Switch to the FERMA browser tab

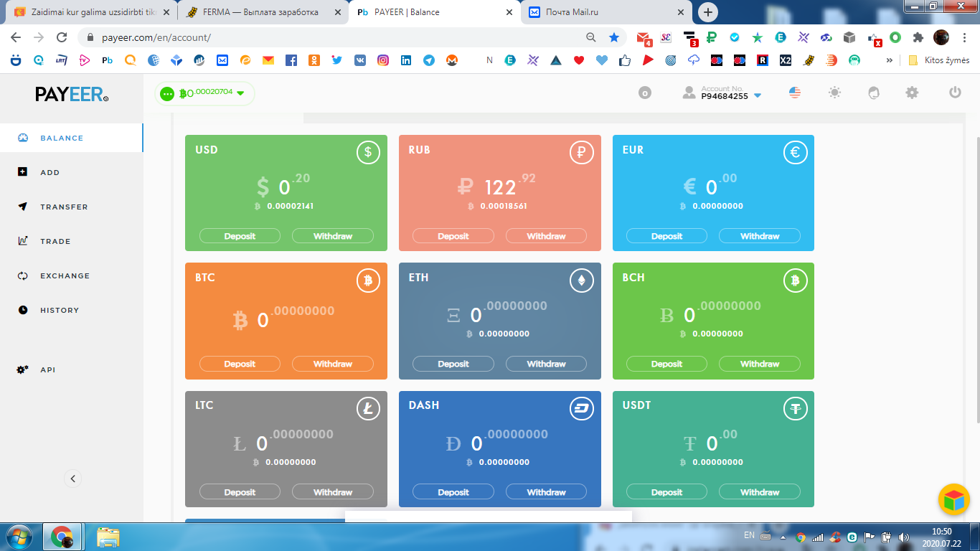pos(261,12)
